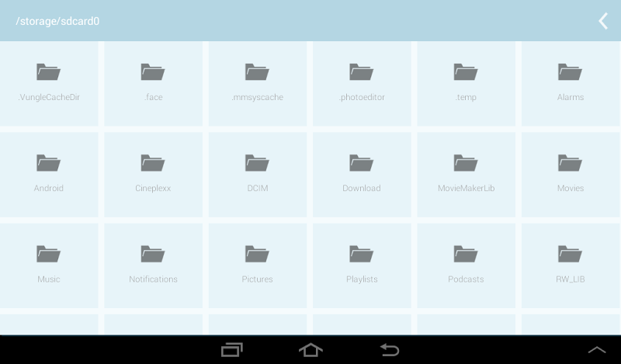621x364 pixels.
Task: Go back using the header chevron
Action: click(x=603, y=21)
